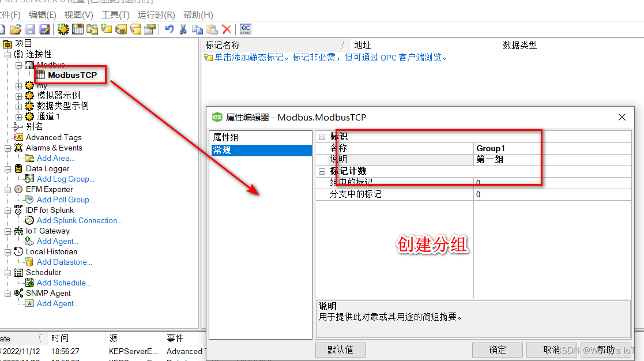Edit the 名称 field containing Group1
Image resolution: width=644 pixels, height=361 pixels.
click(x=552, y=148)
